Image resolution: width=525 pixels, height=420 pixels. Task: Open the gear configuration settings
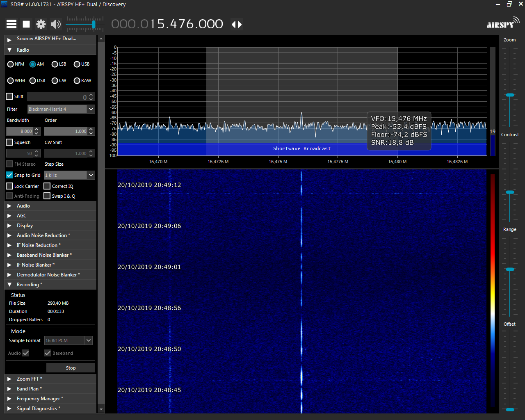coord(41,24)
